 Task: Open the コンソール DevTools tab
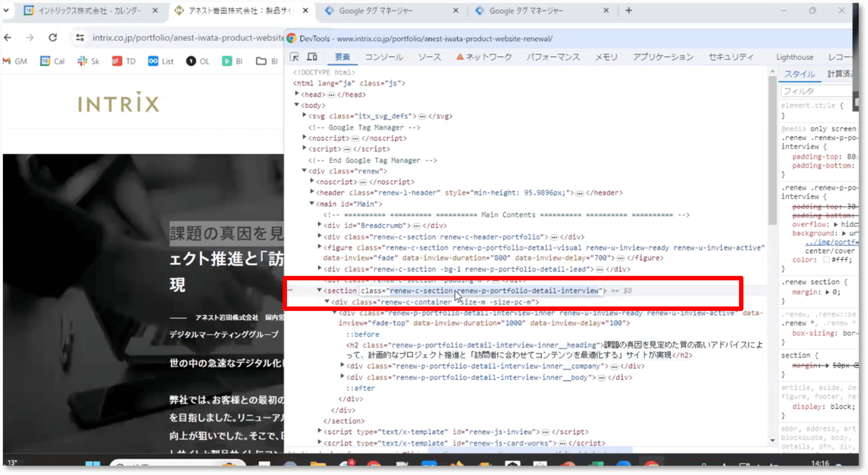pyautogui.click(x=384, y=57)
